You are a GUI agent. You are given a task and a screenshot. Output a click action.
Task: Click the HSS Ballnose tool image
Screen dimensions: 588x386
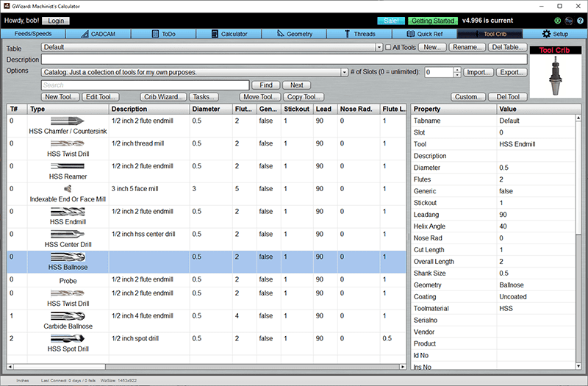pyautogui.click(x=68, y=257)
